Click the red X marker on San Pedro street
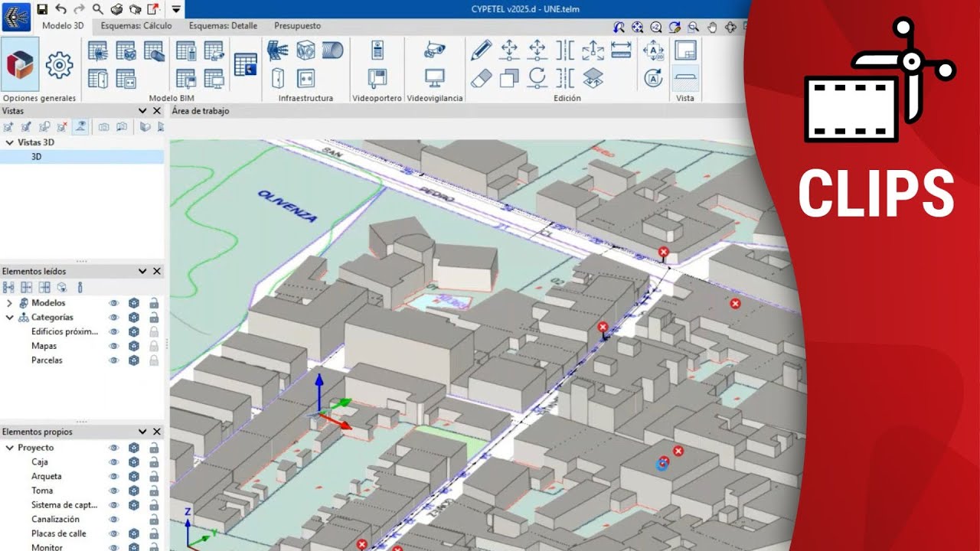 tap(664, 252)
